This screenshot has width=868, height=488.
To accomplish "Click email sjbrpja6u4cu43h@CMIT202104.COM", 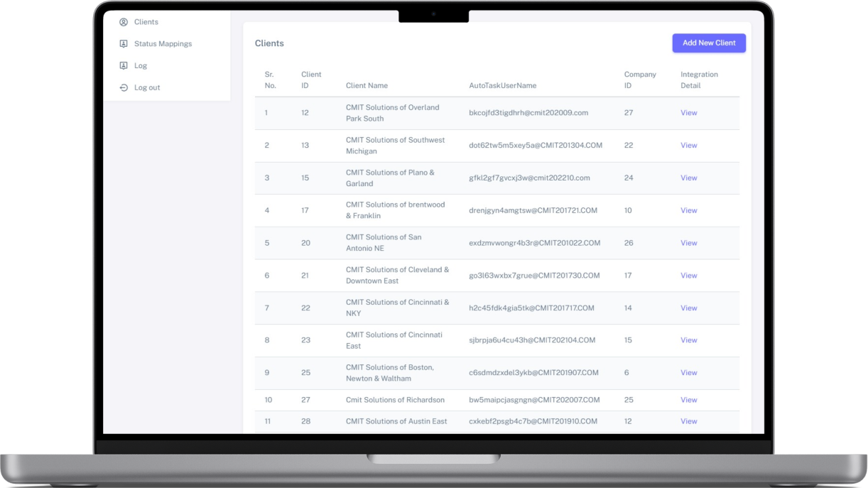I will click(x=532, y=340).
